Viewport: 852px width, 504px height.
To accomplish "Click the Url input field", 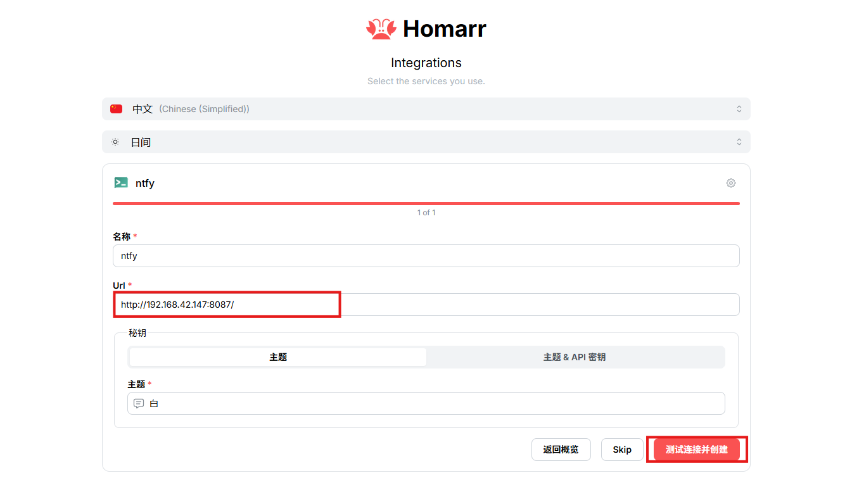I will (x=426, y=305).
